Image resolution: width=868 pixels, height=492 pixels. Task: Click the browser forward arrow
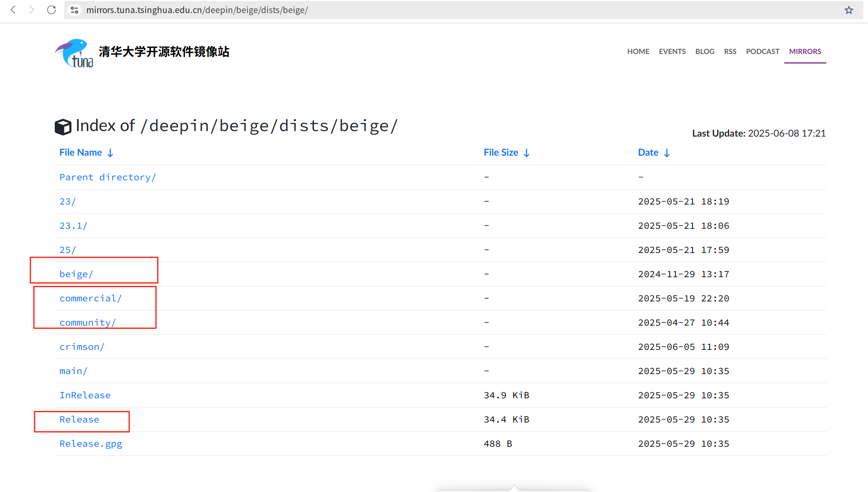(x=32, y=10)
